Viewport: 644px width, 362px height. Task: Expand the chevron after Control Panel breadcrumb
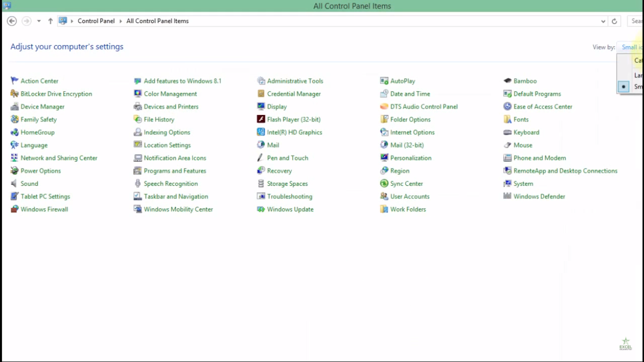click(x=121, y=21)
